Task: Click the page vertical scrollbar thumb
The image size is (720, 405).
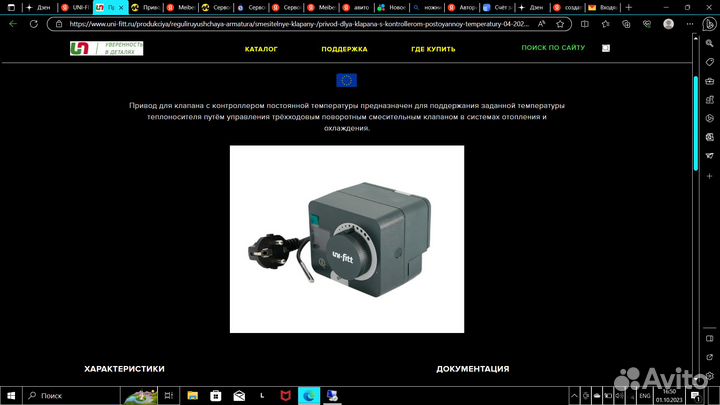Action: 696,123
